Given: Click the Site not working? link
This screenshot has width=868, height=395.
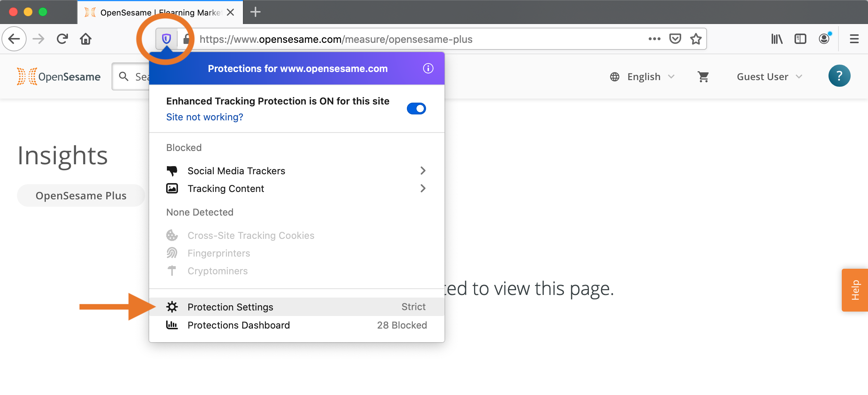Looking at the screenshot, I should pyautogui.click(x=205, y=117).
